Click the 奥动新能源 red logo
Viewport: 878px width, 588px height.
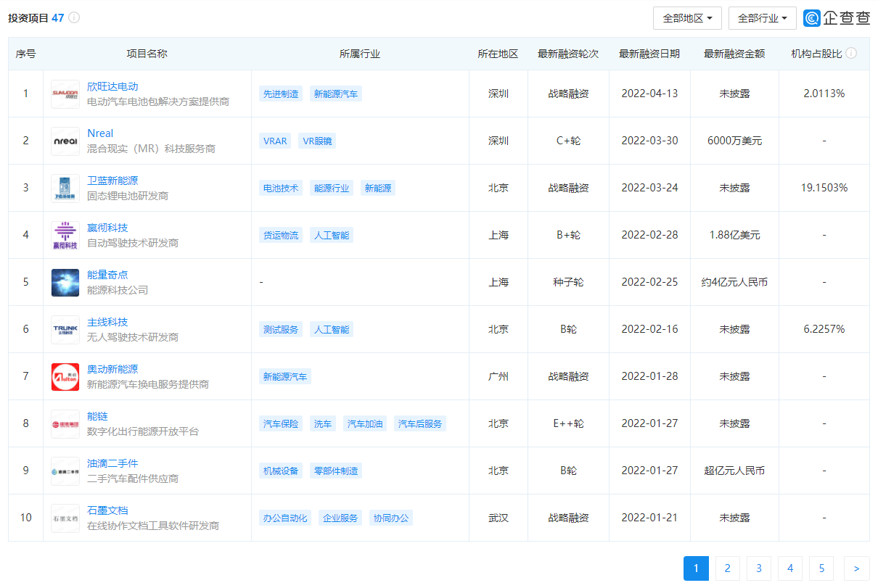[65, 376]
